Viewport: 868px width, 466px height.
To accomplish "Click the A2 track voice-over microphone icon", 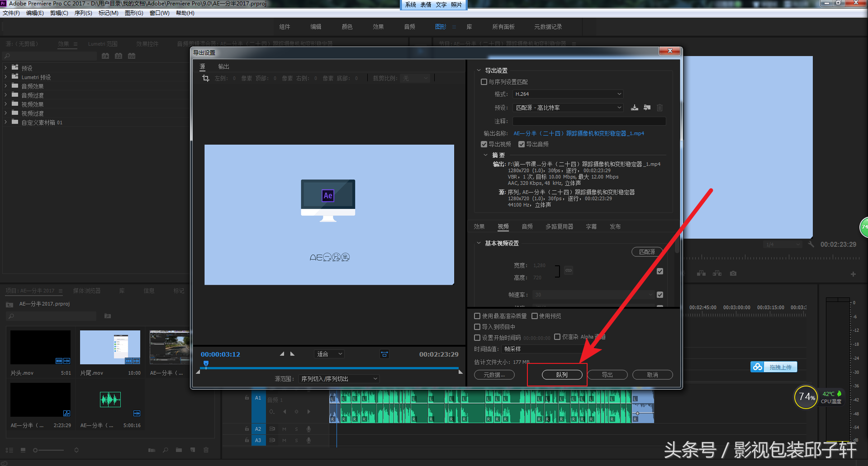I will pyautogui.click(x=308, y=429).
